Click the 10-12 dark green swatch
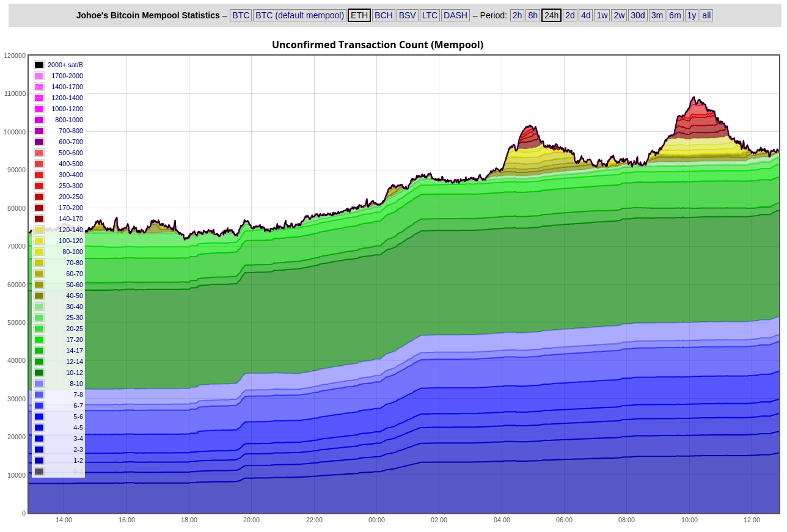Screen dimensions: 787x532 [39, 373]
